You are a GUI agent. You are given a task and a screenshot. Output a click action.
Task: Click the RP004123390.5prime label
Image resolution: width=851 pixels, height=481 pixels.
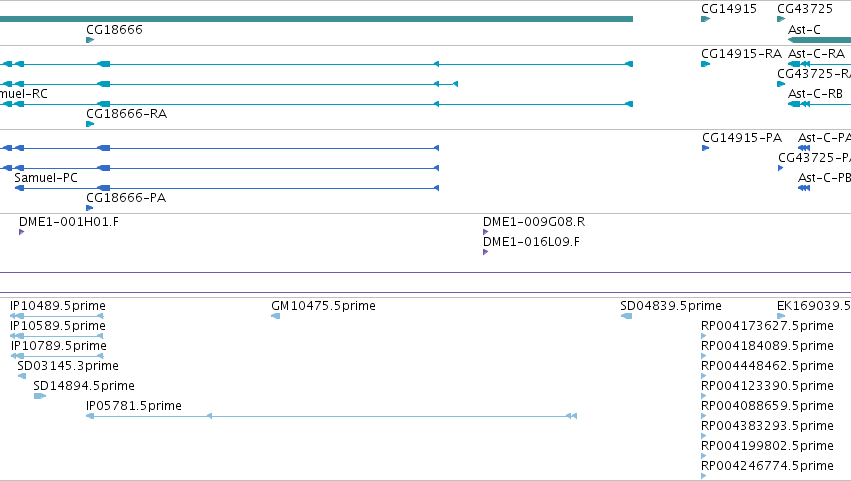point(767,385)
